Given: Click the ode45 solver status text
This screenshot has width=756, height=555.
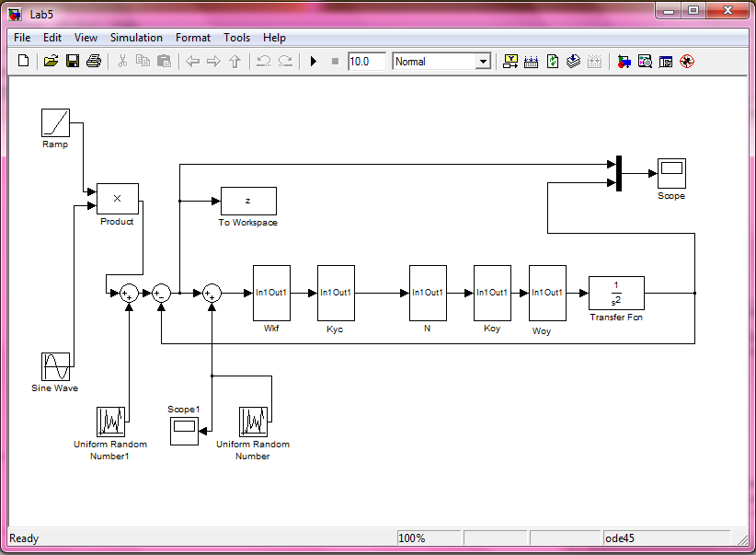Looking at the screenshot, I should (620, 538).
